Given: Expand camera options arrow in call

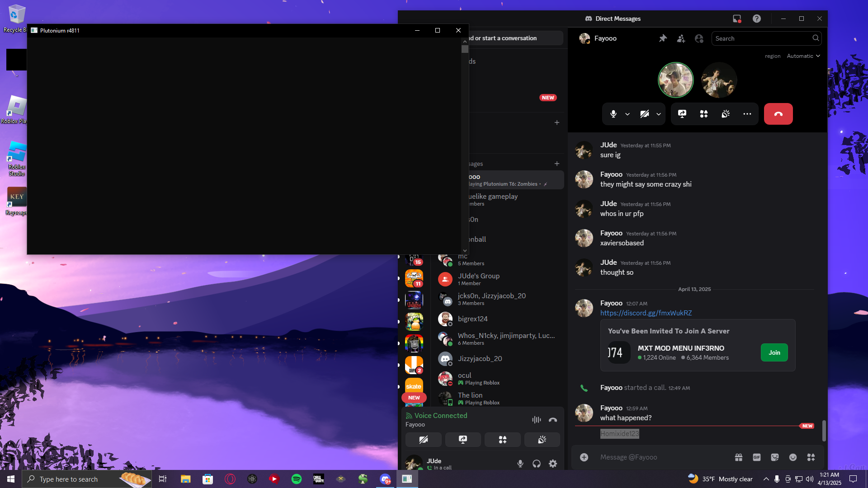Looking at the screenshot, I should pos(659,114).
